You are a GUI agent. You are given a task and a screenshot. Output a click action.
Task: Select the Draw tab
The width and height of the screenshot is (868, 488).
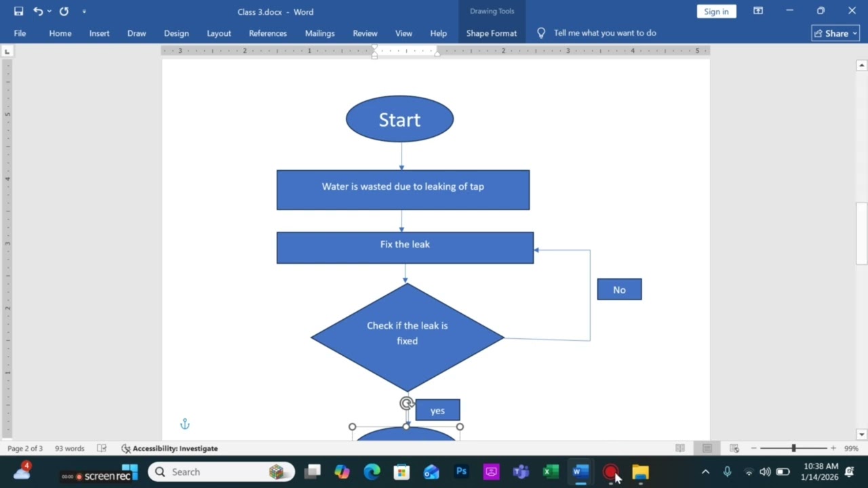coord(136,33)
